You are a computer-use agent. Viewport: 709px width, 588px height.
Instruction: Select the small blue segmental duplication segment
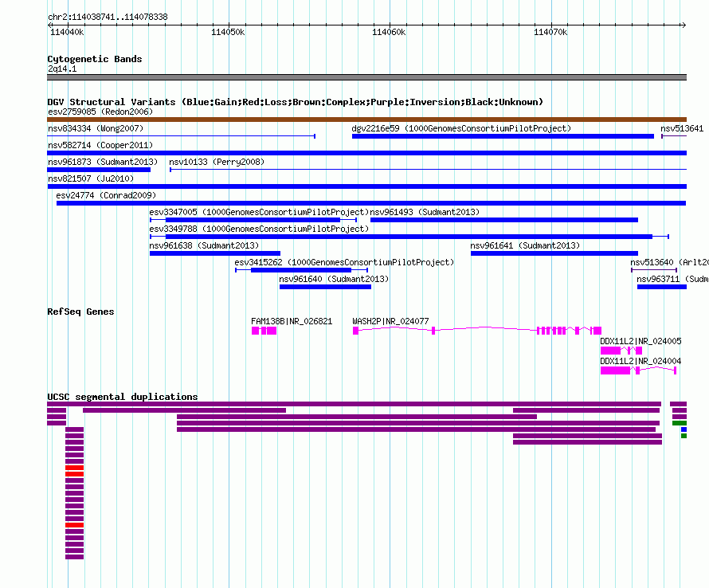pos(684,429)
